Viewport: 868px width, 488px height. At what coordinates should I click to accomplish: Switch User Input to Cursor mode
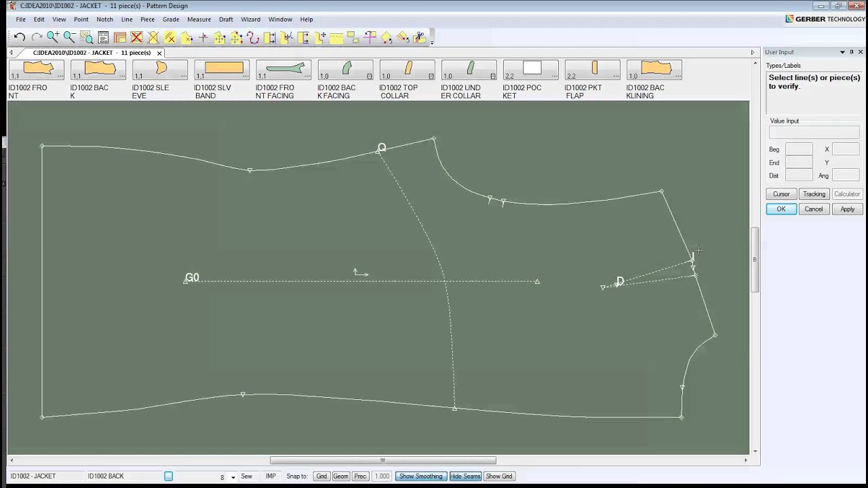(x=781, y=194)
